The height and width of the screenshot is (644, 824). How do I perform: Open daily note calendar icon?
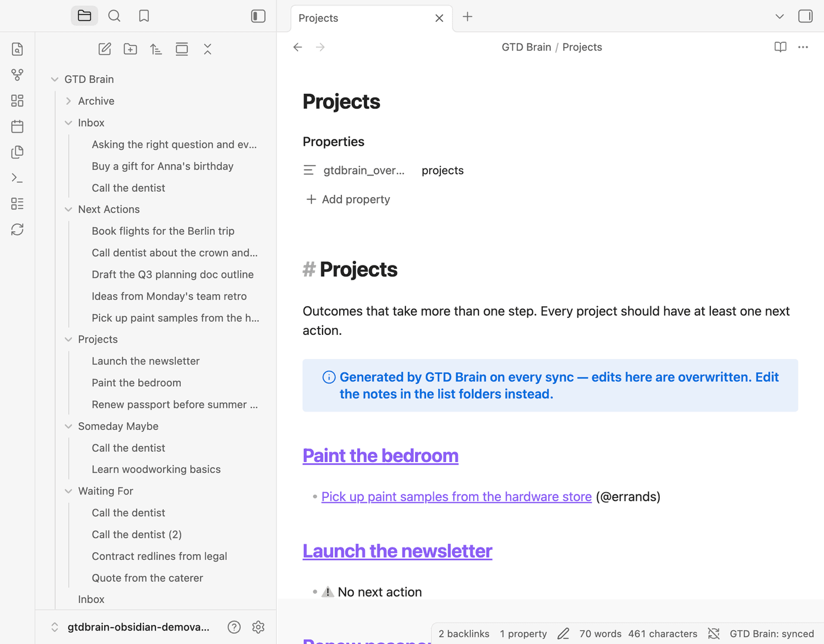pos(18,127)
